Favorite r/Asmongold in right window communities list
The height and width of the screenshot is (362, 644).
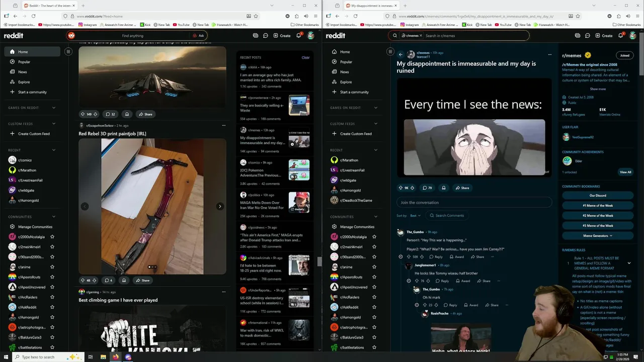[x=374, y=317]
